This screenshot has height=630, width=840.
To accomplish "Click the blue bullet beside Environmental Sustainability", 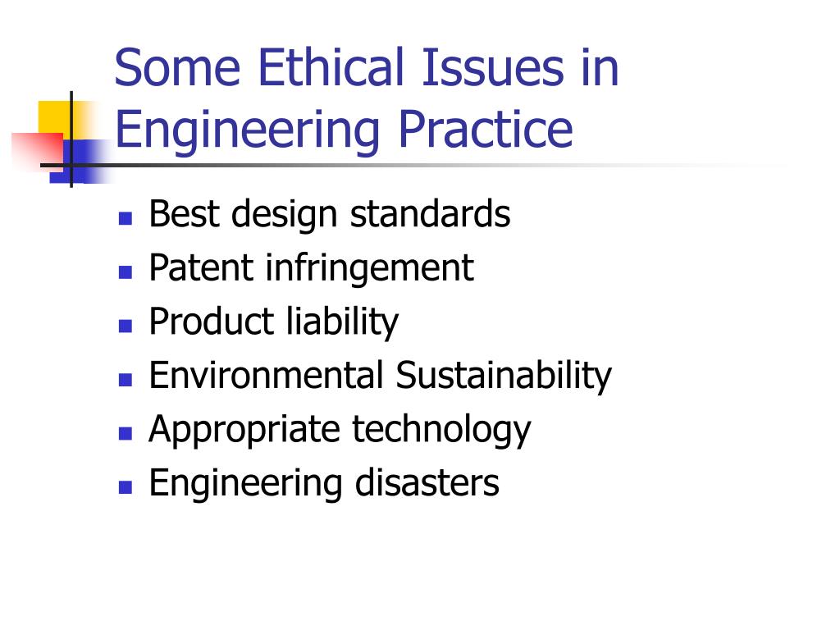I will click(126, 379).
